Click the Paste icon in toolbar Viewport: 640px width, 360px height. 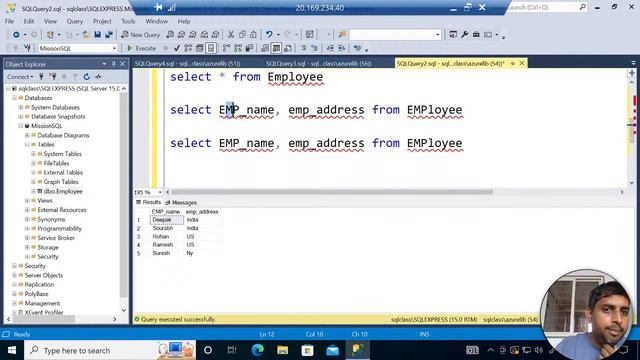coord(253,35)
